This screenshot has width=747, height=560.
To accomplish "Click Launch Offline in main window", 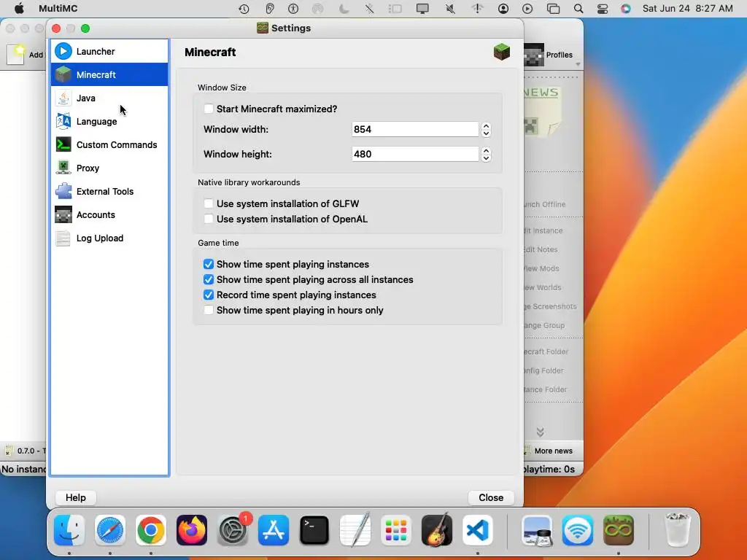I will point(544,204).
